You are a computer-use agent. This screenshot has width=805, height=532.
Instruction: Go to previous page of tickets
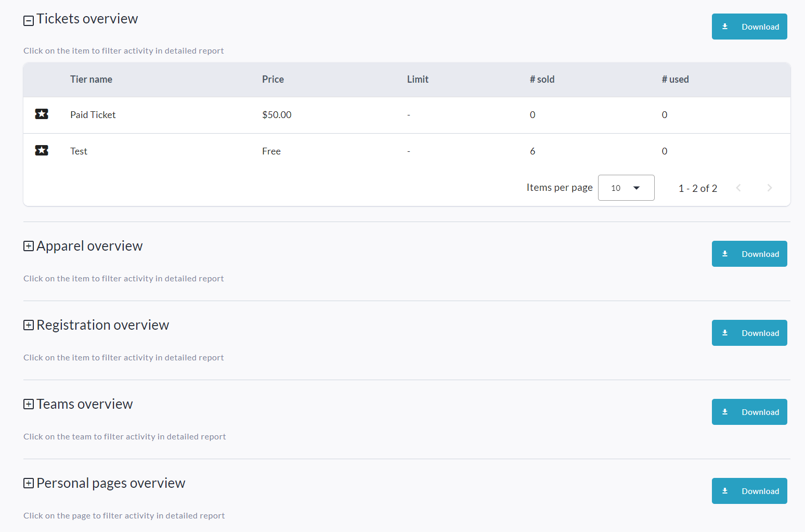tap(738, 188)
